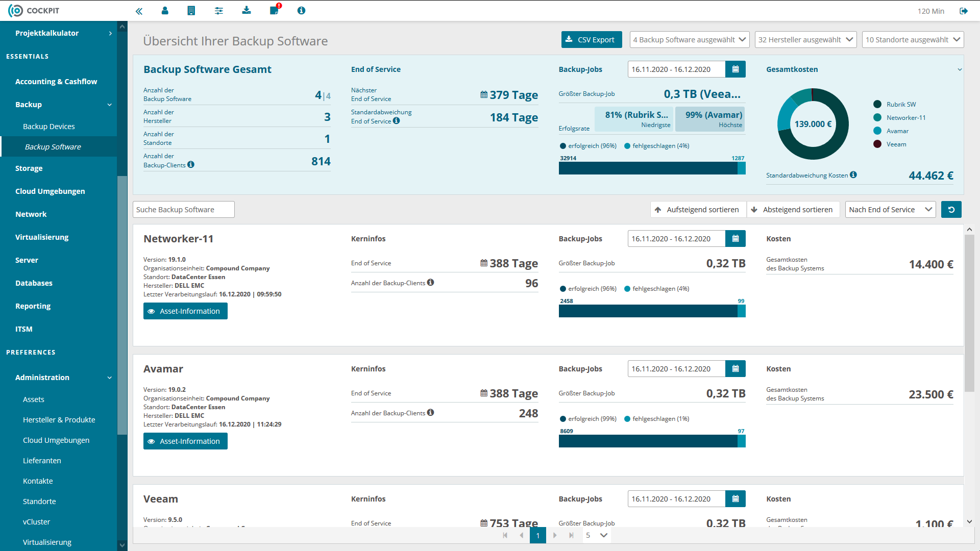Click Gesamt backup jobs success bar
The height and width of the screenshot is (551, 980).
(648, 168)
